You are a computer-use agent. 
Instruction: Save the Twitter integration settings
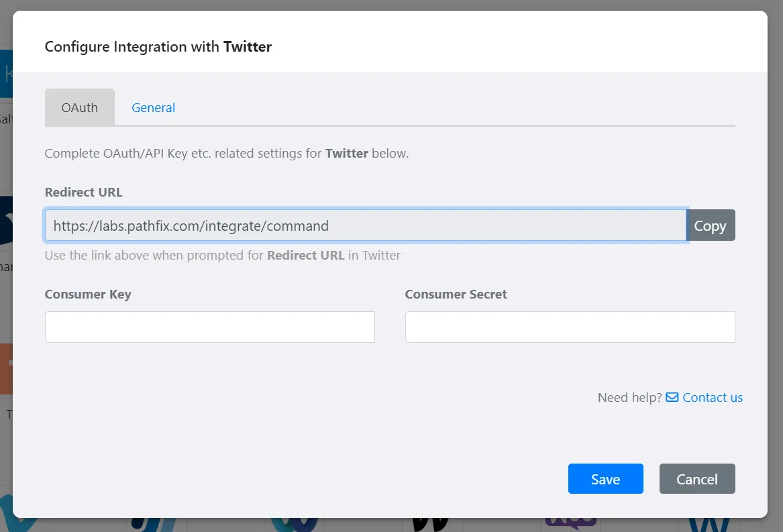point(605,478)
